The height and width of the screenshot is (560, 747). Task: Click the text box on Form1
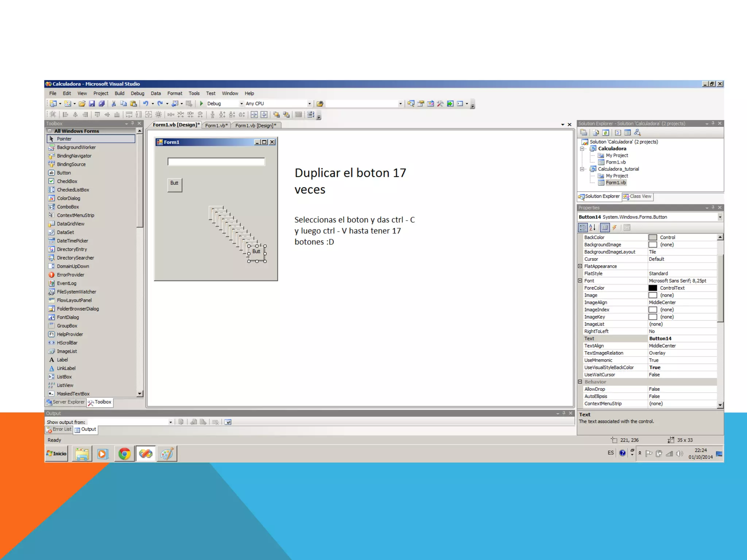pos(216,162)
